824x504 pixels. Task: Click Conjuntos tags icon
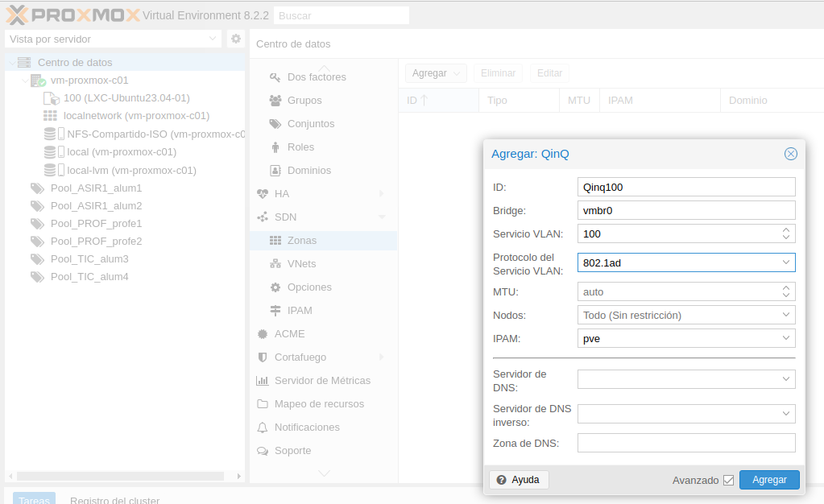point(275,124)
